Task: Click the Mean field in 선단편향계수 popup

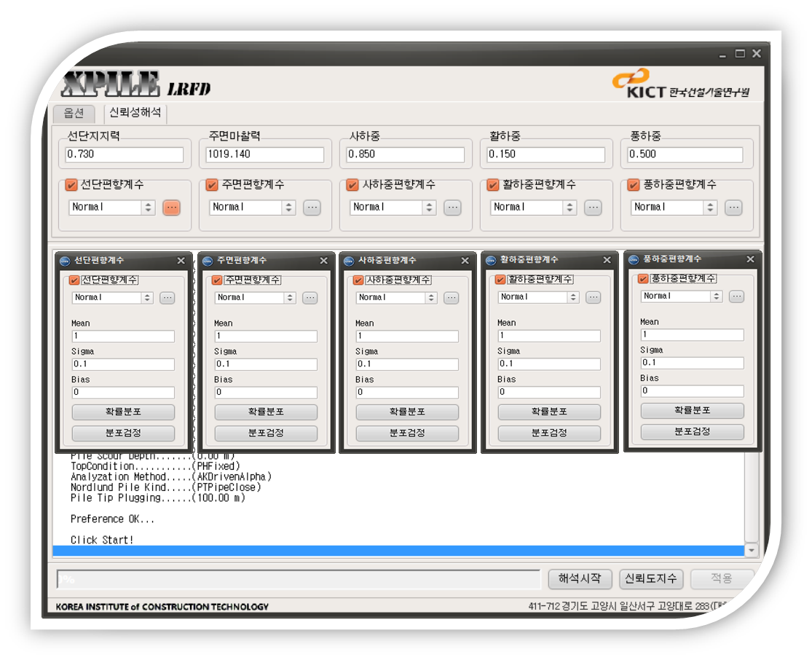Action: tap(123, 337)
